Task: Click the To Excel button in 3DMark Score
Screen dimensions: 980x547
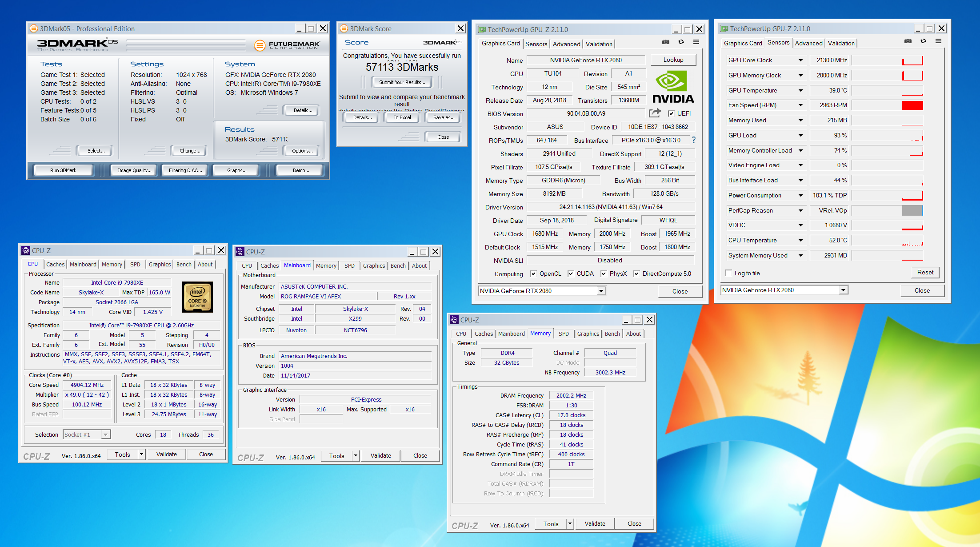Action: coord(402,117)
